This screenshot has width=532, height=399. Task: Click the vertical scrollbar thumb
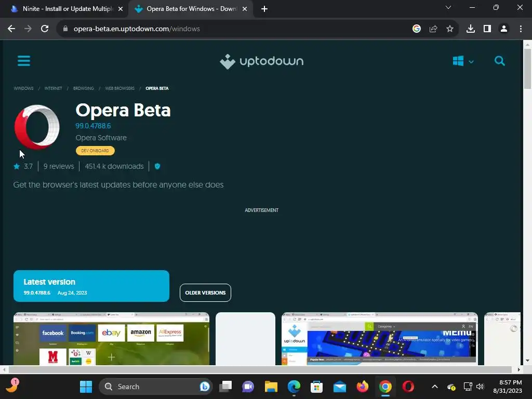coord(527,69)
